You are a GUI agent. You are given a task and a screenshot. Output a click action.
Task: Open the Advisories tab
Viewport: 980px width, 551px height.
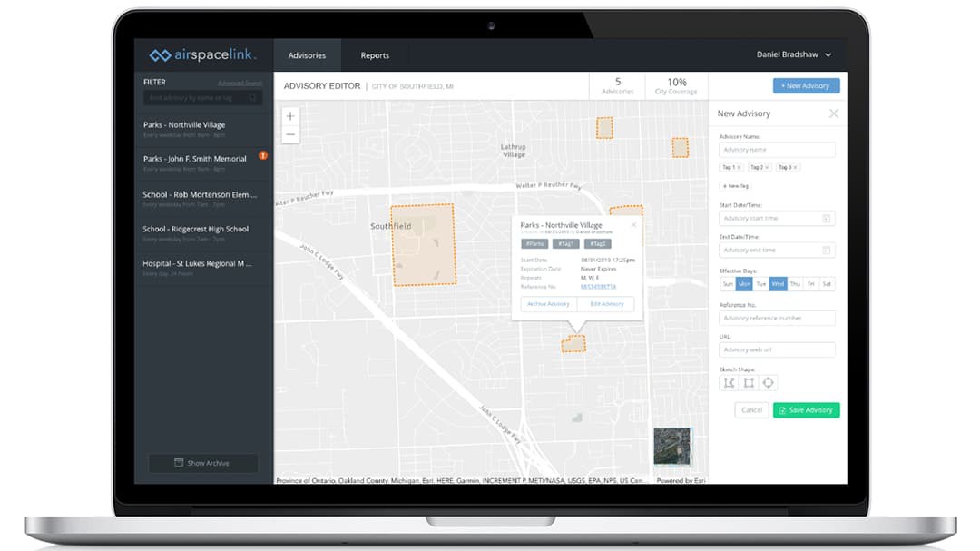point(307,55)
